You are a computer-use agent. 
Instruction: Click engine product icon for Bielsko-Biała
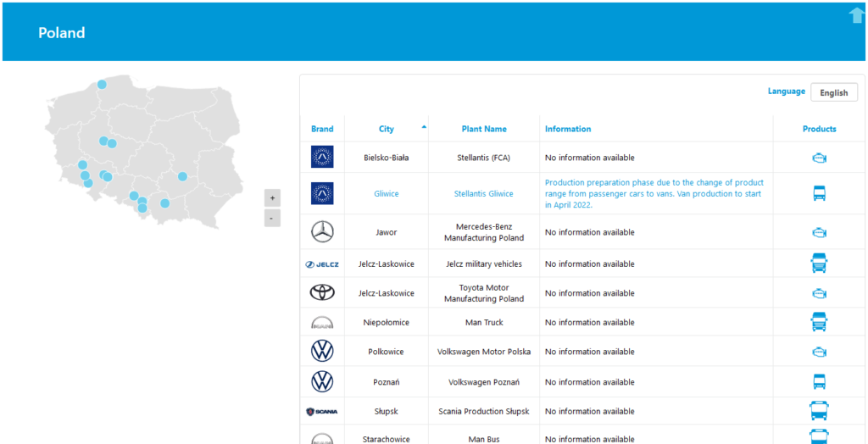(x=820, y=158)
